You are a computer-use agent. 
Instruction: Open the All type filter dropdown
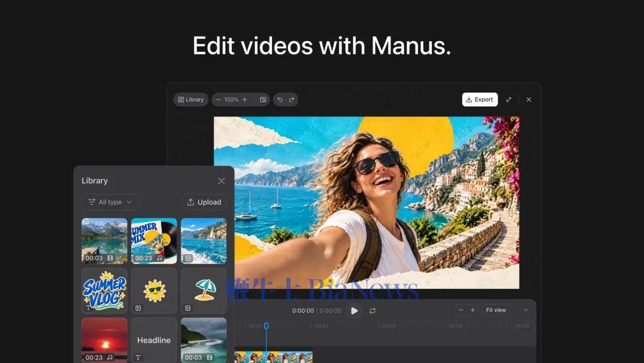(x=110, y=202)
